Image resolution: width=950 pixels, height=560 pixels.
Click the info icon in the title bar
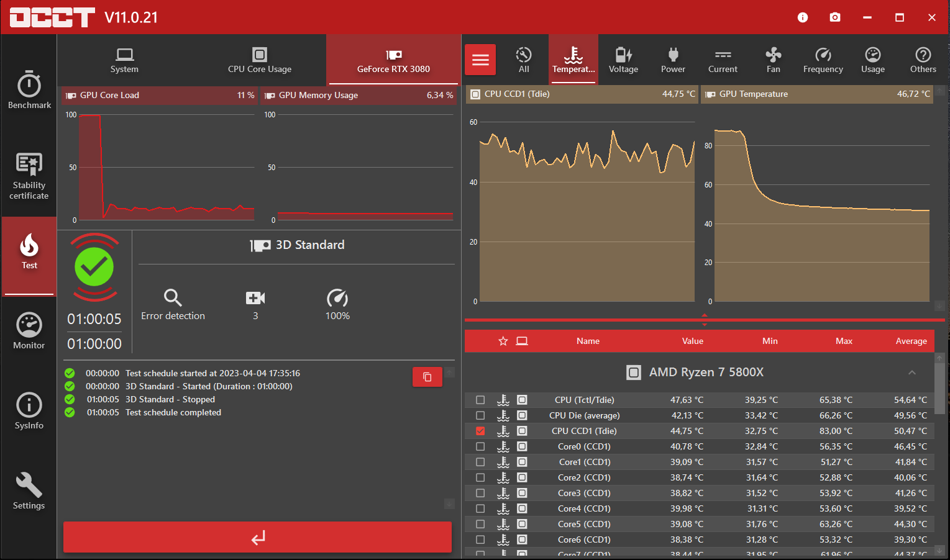pyautogui.click(x=803, y=17)
